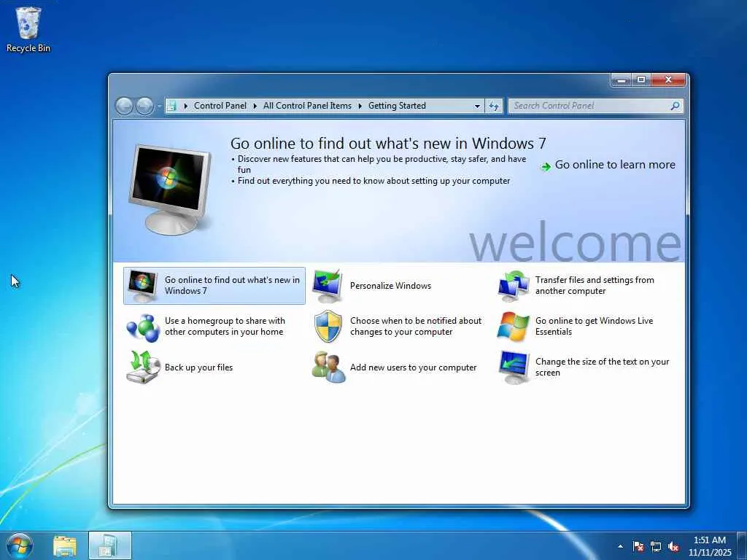Open Windows Explorer from taskbar
This screenshot has width=747, height=560.
(x=64, y=545)
